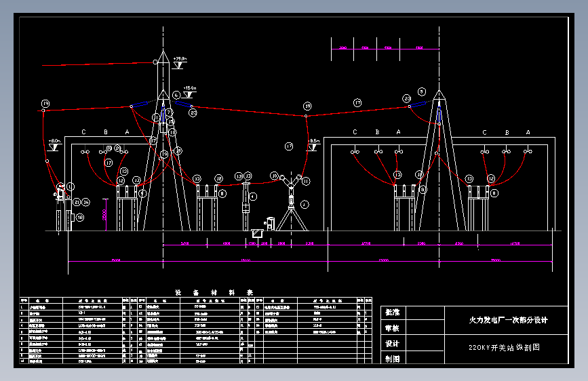Select the +8.5 elevation marker
Viewport: 588px width, 381px height.
(x=313, y=145)
